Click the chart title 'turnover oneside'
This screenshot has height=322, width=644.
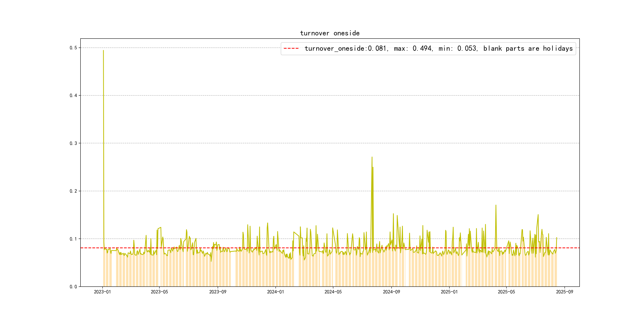click(330, 33)
